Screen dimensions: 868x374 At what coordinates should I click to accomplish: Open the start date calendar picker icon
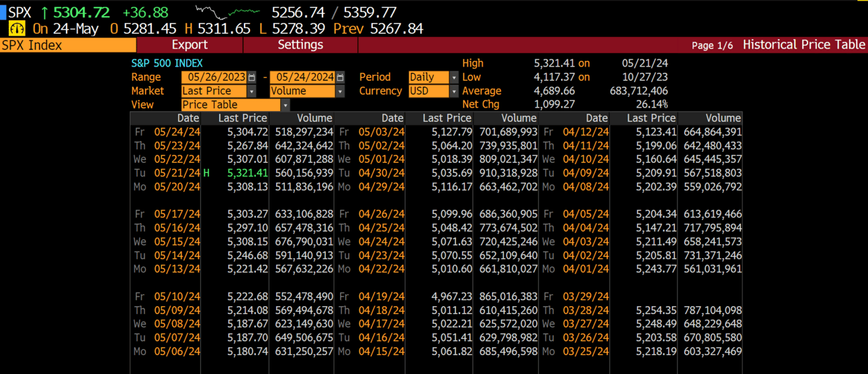pyautogui.click(x=252, y=77)
